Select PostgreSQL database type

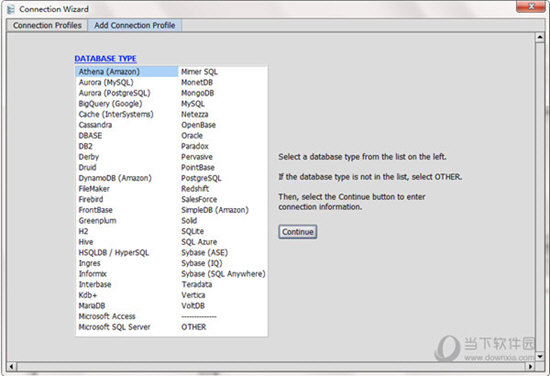(x=201, y=178)
